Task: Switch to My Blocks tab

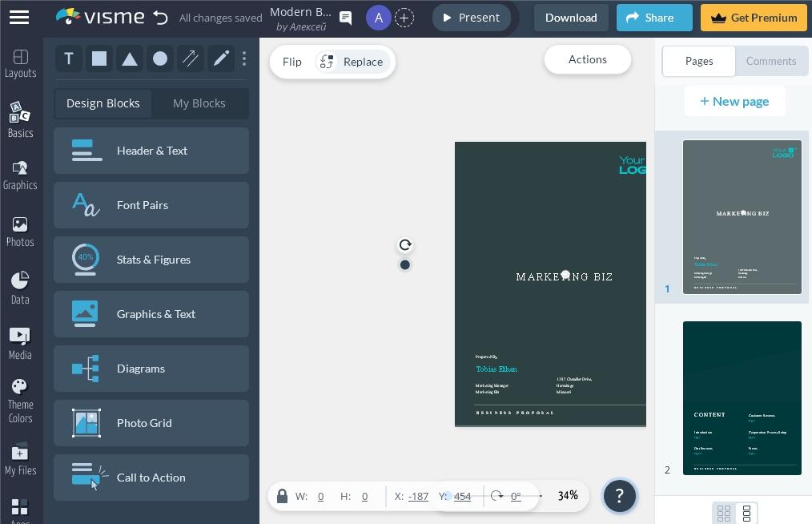Action: point(199,103)
